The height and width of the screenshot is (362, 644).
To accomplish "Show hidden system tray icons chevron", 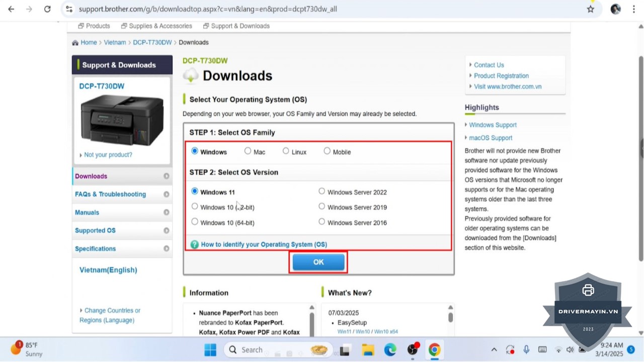I will click(494, 350).
